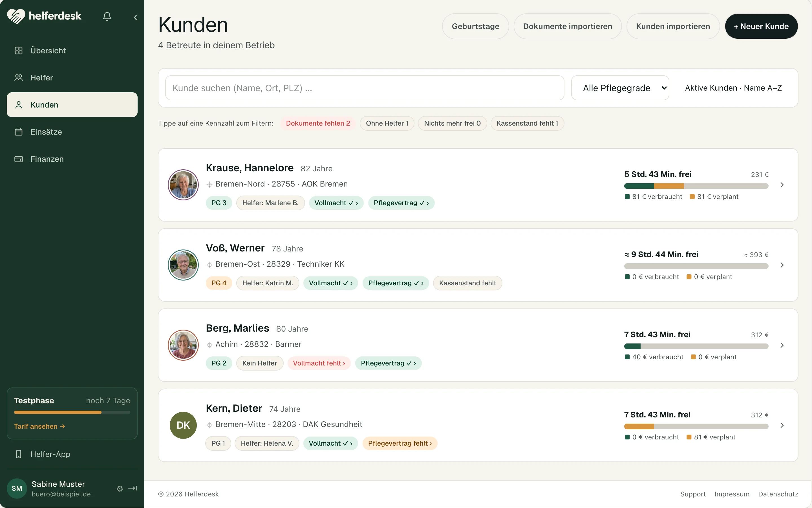Viewport: 812px width, 508px height.
Task: Toggle the 'Kassenstand fehlt 1' filter chip
Action: (x=527, y=123)
